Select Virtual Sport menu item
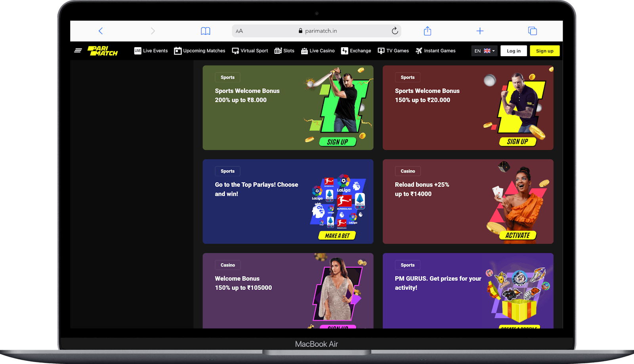Viewport: 634px width, 364px height. (250, 51)
